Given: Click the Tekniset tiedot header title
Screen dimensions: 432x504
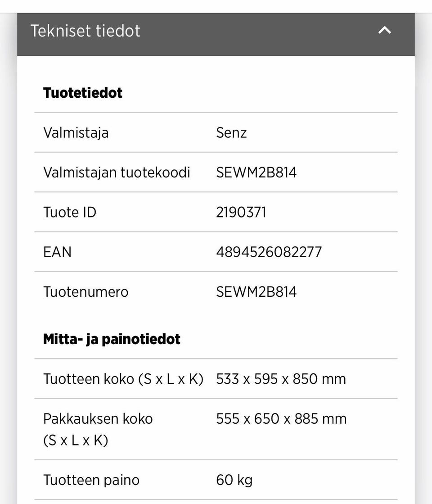Looking at the screenshot, I should point(85,31).
